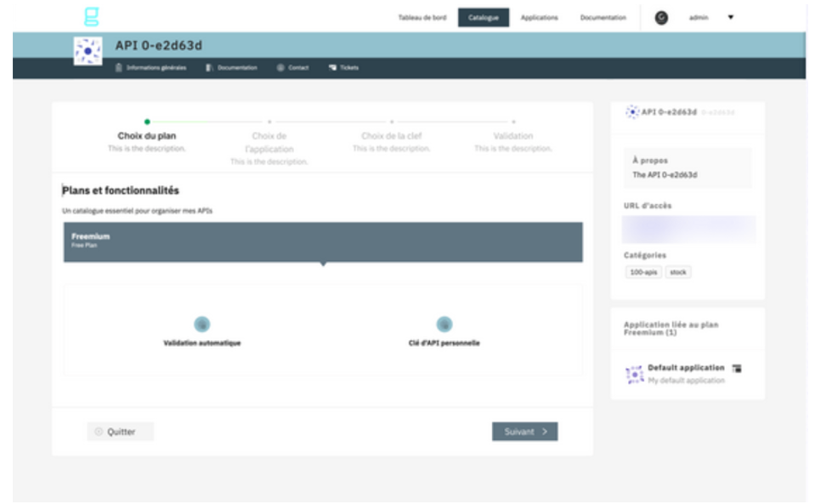Image resolution: width=815 pixels, height=504 pixels.
Task: Click the Default application avatar icon
Action: tap(633, 374)
